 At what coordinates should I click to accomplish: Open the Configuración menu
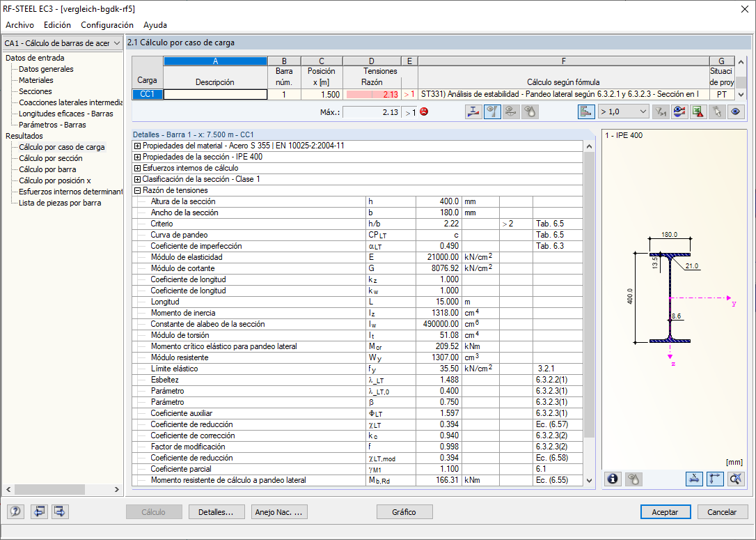point(107,24)
